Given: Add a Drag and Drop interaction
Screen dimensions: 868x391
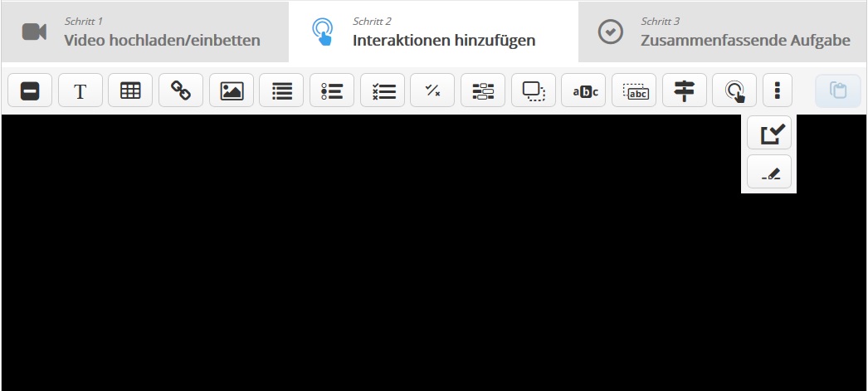Looking at the screenshot, I should [534, 90].
